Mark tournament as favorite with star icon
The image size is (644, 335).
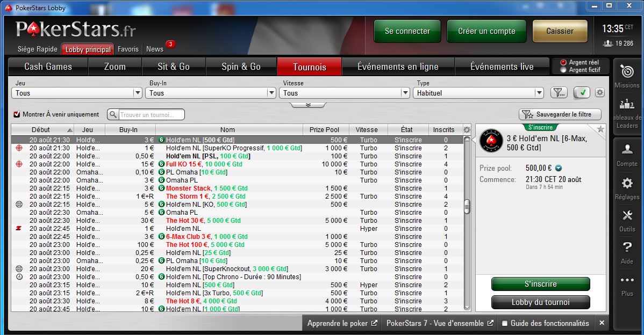coord(600,129)
